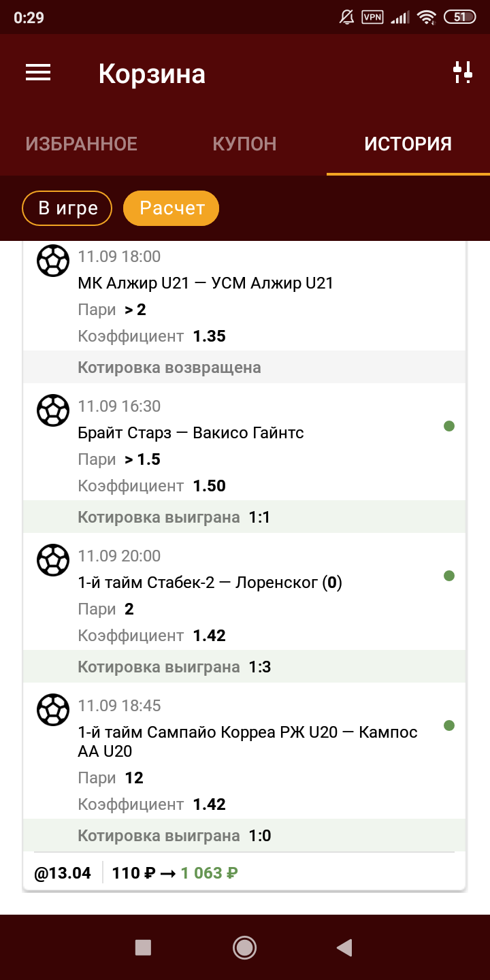
Task: Toggle the «Расчет» filter chip
Action: point(171,208)
